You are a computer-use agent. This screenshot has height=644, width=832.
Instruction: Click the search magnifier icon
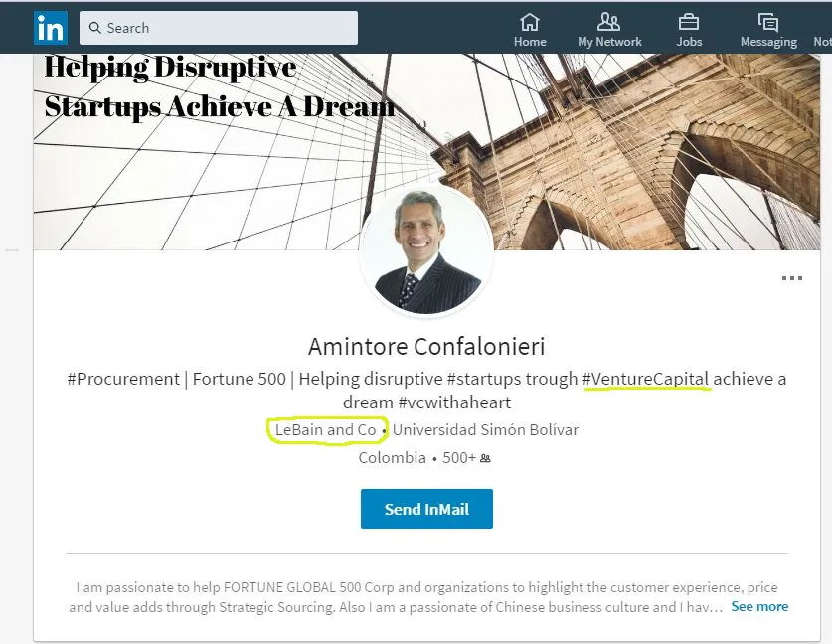[94, 28]
